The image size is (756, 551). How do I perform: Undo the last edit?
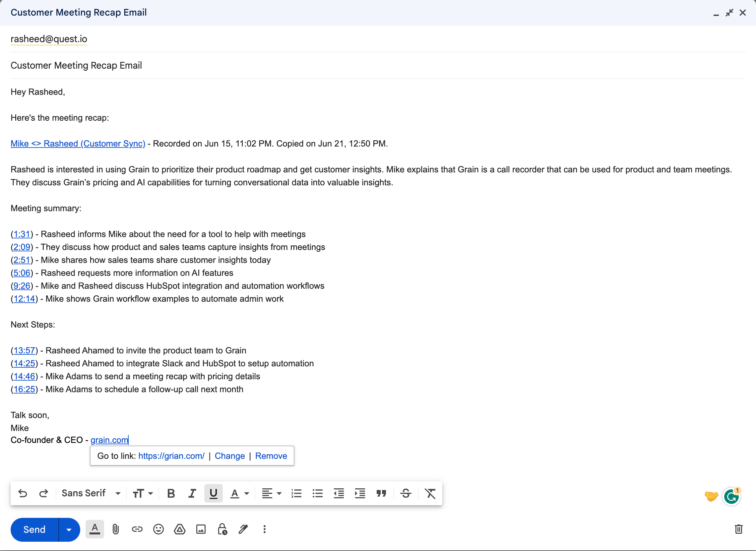(23, 493)
